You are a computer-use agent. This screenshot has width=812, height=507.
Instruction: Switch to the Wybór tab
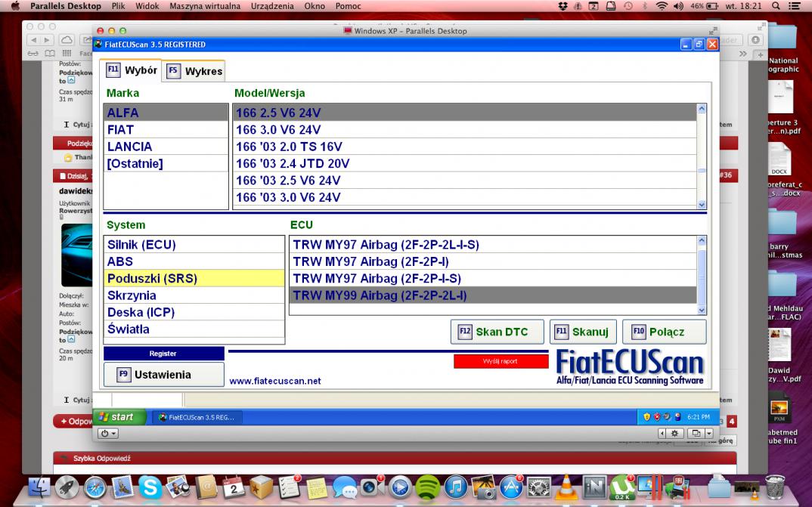click(x=131, y=70)
